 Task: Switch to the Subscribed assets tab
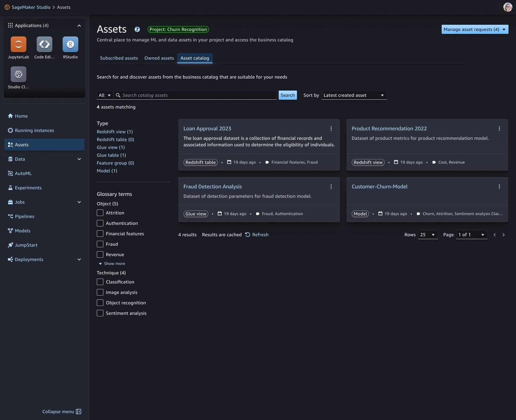coord(119,58)
